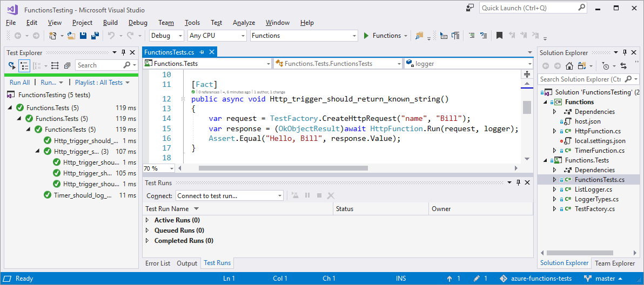Click the Switch Views icon in Solution Explorer
This screenshot has height=285, width=644.
pyautogui.click(x=581, y=66)
